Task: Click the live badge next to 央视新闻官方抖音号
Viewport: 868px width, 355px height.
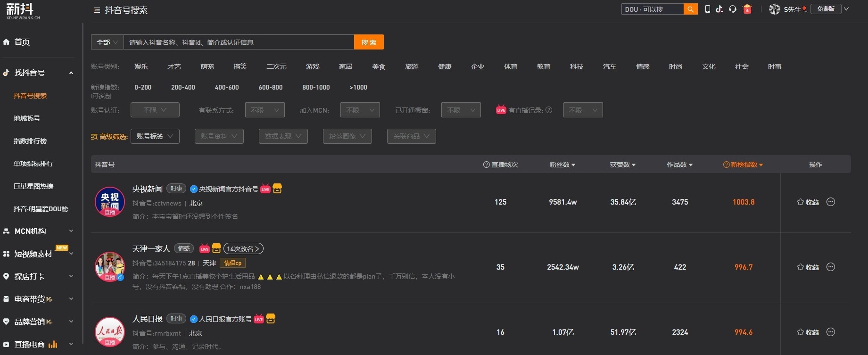Action: pos(265,189)
